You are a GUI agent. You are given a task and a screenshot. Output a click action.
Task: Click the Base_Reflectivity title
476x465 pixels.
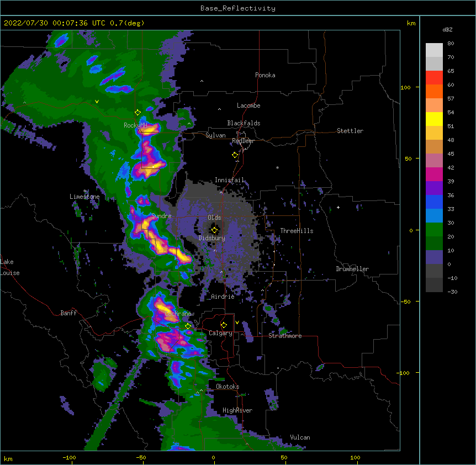click(x=238, y=8)
